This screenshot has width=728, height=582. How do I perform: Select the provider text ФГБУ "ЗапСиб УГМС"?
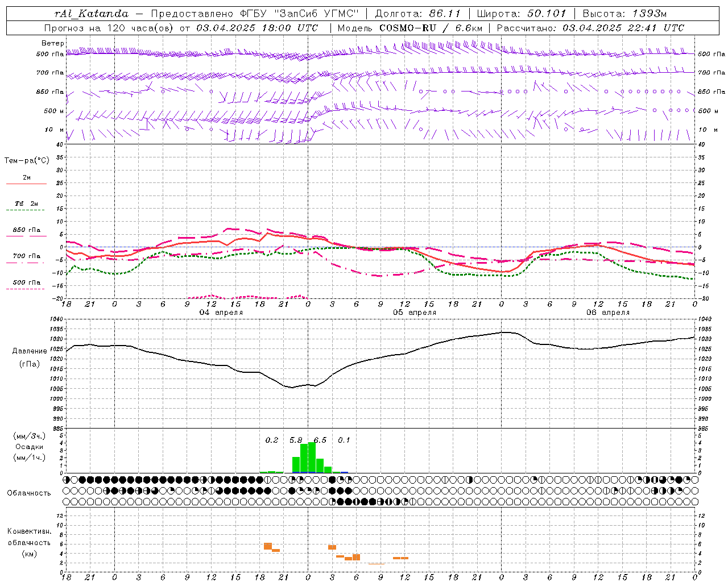[x=299, y=14]
